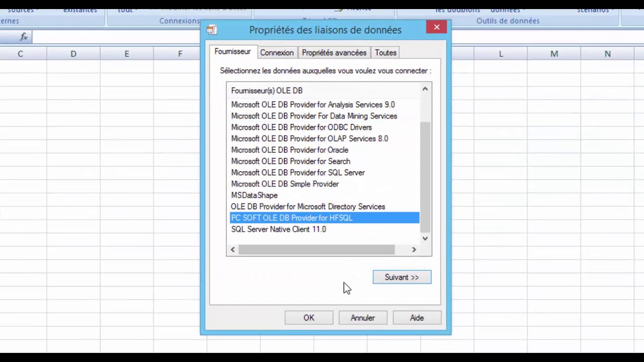This screenshot has width=644, height=362.
Task: Confirm with the OK button
Action: [309, 318]
